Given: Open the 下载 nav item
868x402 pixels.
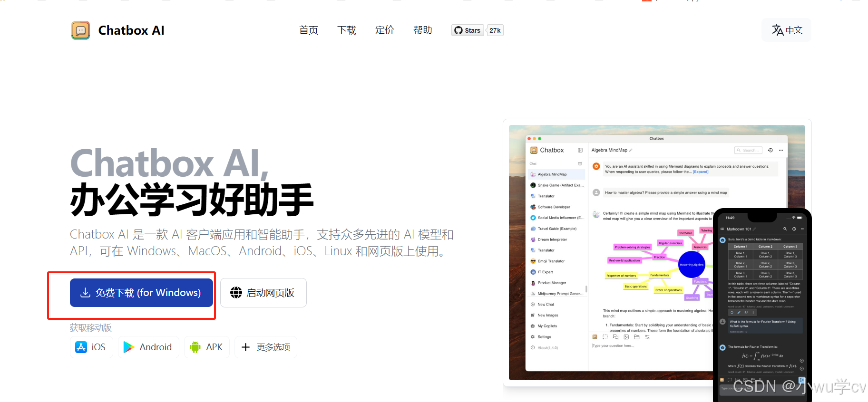Looking at the screenshot, I should point(347,30).
